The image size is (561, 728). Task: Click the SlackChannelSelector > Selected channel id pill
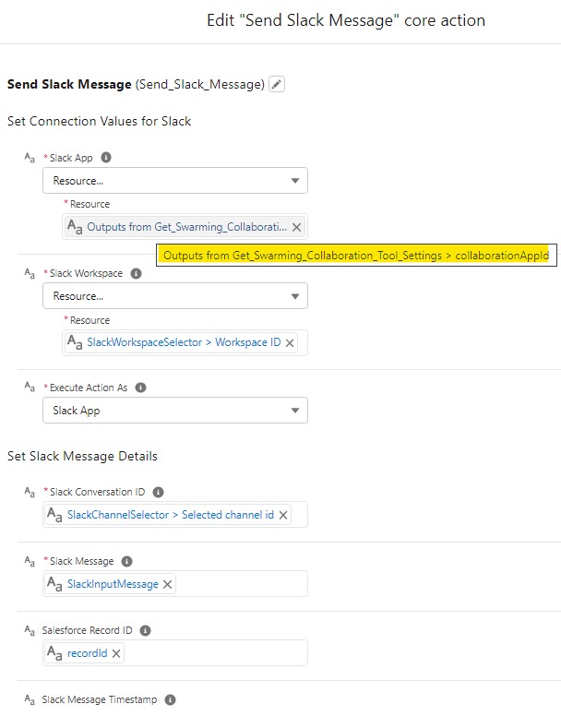168,515
